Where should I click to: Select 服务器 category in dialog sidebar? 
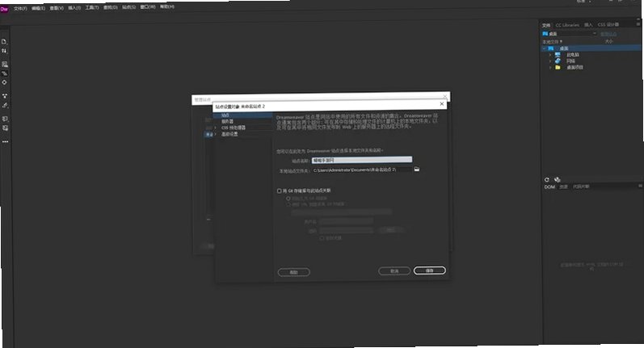[242, 121]
